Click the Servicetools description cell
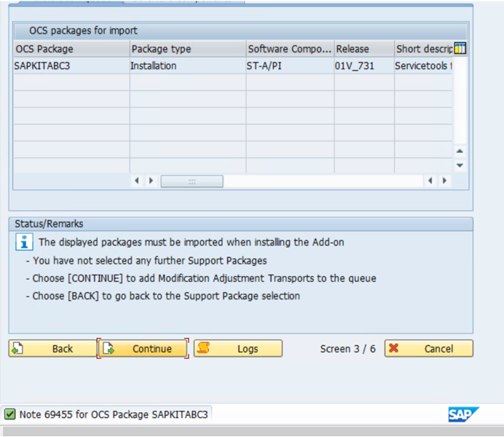The image size is (504, 437). (x=423, y=66)
